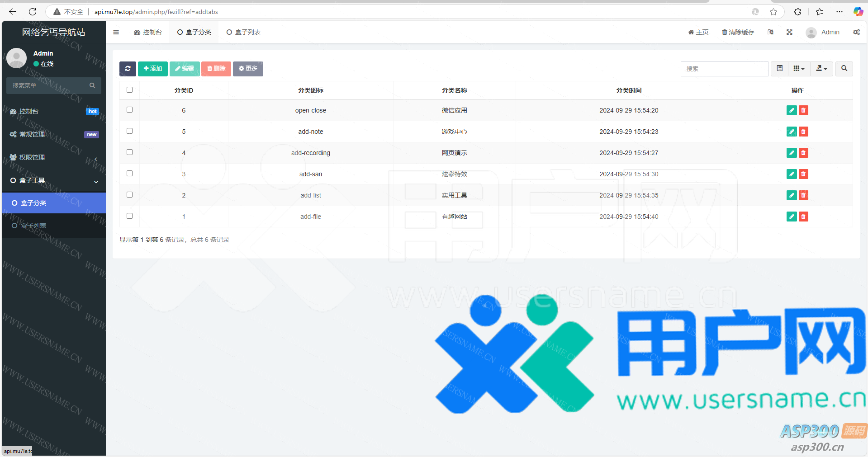Viewport: 868px width, 457px height.
Task: Click the search magnifier button beside table tools
Action: (x=844, y=69)
